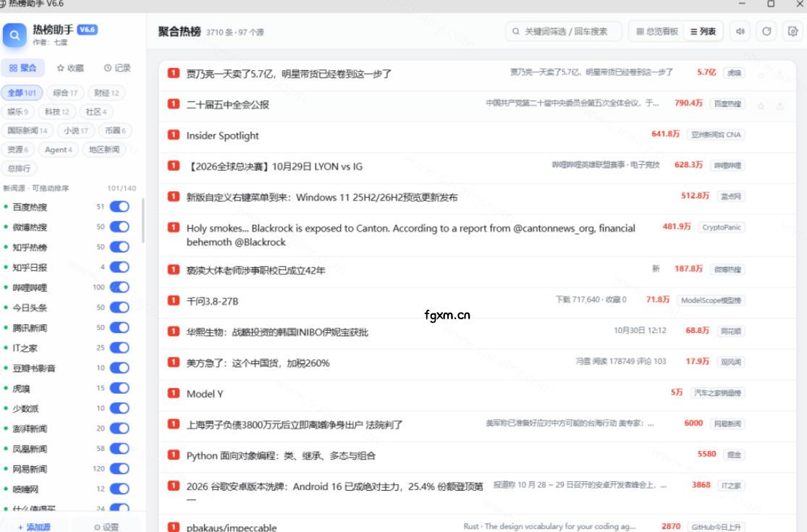Open 美方急了 加税260% headline
The height and width of the screenshot is (532, 807).
(x=258, y=363)
